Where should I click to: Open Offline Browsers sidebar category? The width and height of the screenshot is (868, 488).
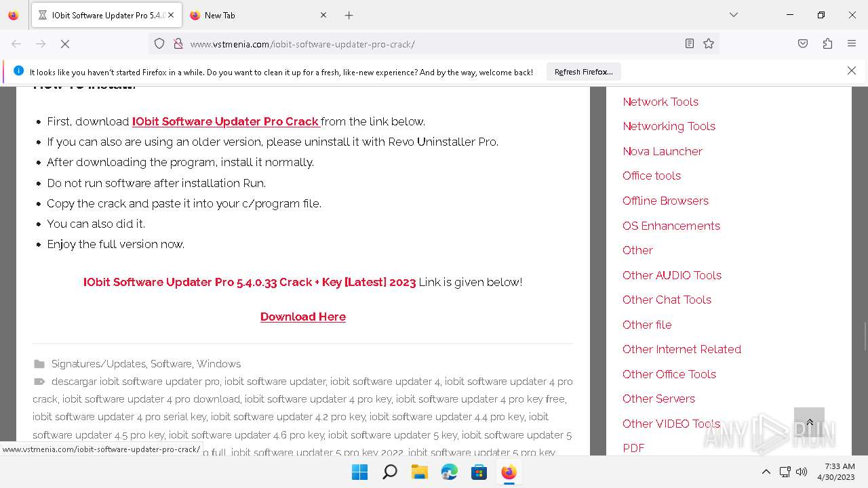click(x=666, y=201)
